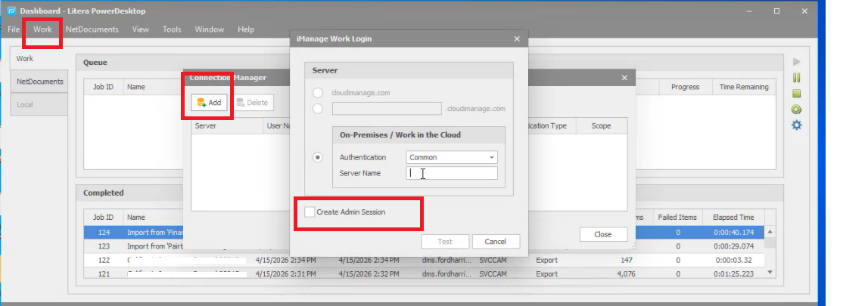This screenshot has width=868, height=306.
Task: Sort Queue by Time Remaining column
Action: (743, 87)
